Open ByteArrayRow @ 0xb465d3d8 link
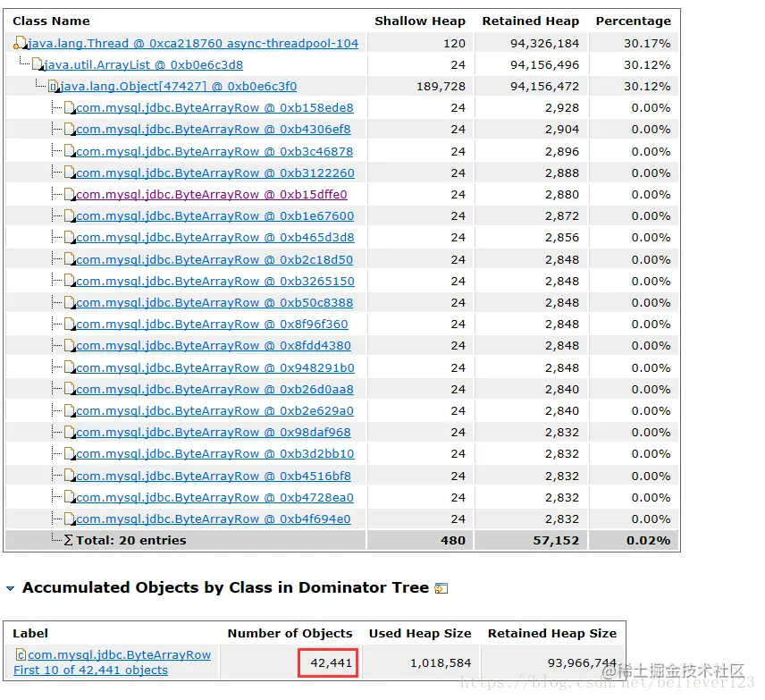765x700 pixels. [215, 238]
